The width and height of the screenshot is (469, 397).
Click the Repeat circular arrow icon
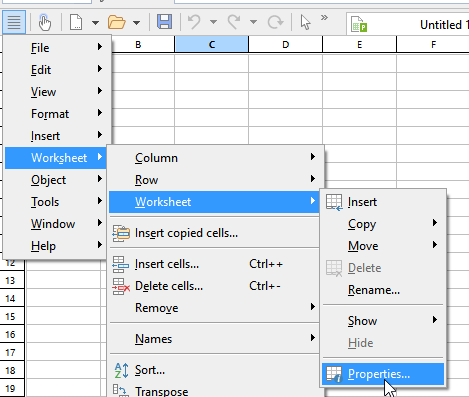[275, 22]
